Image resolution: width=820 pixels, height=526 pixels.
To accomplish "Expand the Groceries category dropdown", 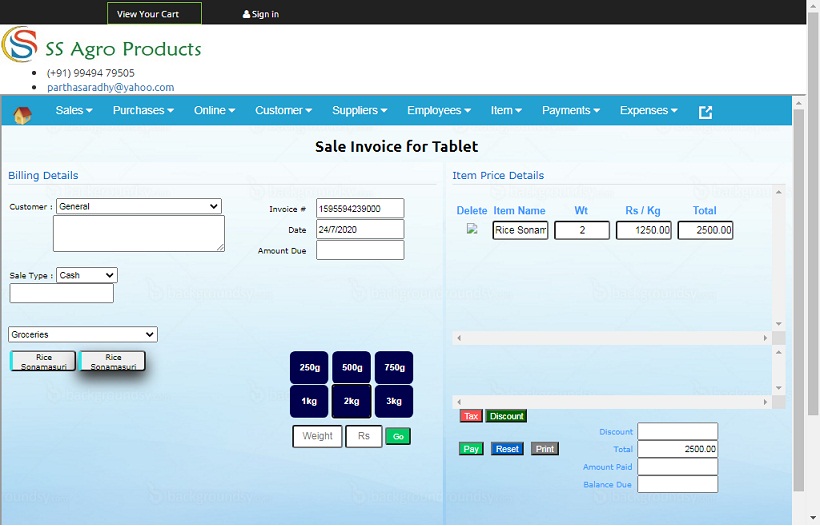I will tap(83, 334).
